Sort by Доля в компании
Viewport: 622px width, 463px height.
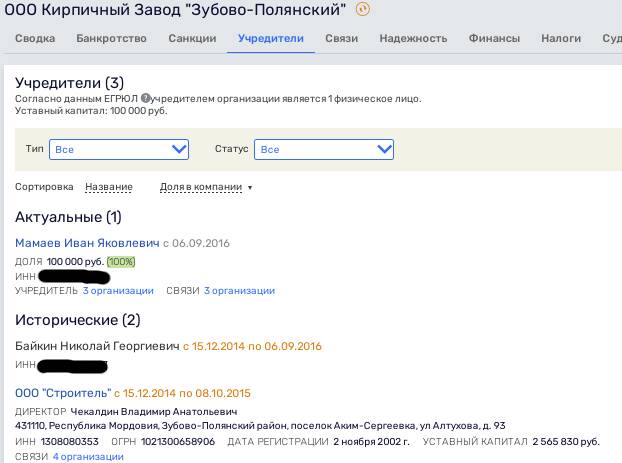(x=201, y=187)
